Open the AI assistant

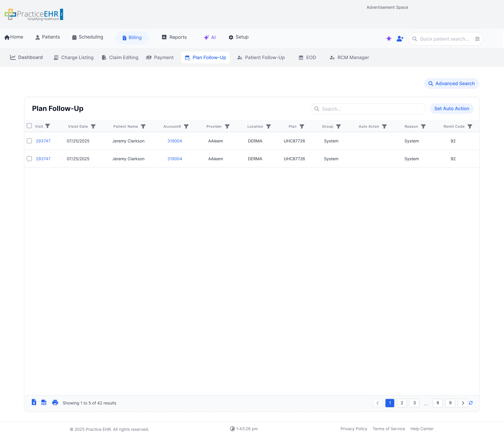click(x=210, y=37)
